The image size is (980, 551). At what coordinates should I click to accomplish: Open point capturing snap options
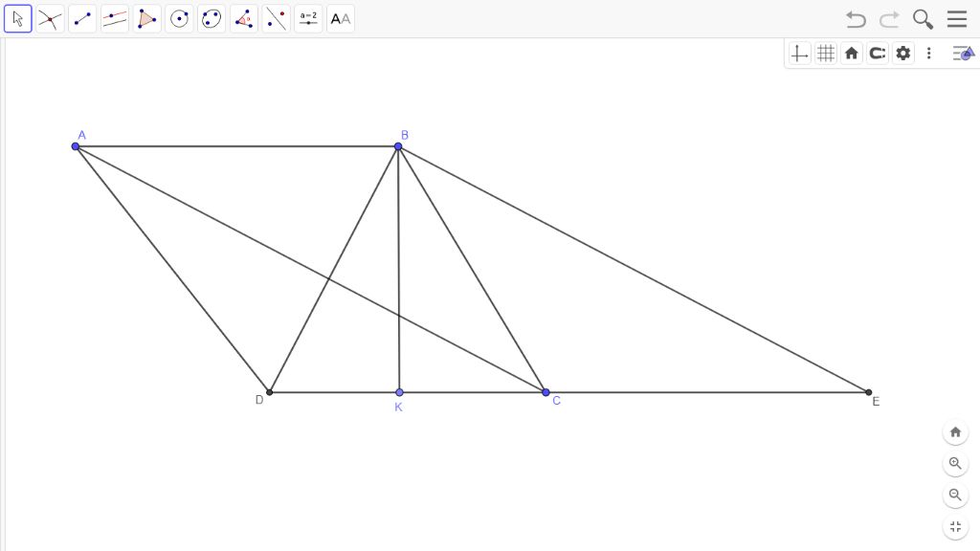(x=878, y=54)
